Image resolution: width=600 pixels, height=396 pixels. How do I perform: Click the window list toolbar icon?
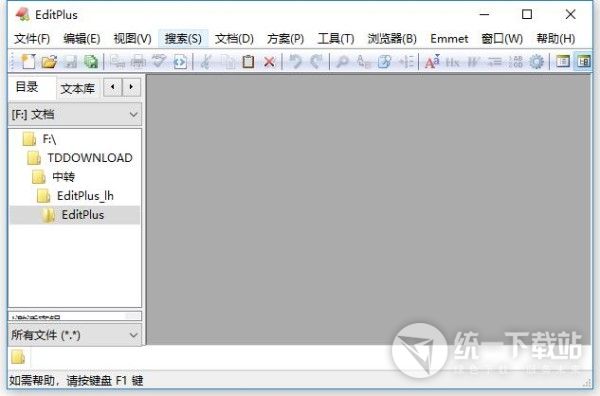point(562,61)
